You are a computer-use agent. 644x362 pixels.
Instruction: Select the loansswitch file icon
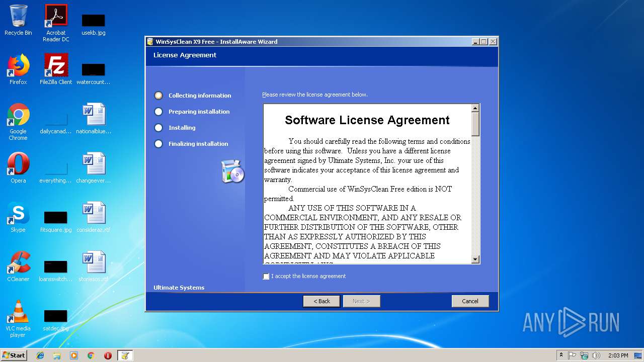[x=56, y=271]
